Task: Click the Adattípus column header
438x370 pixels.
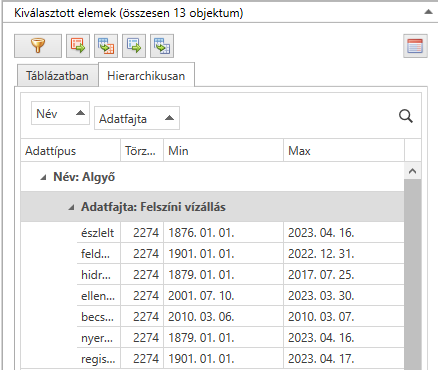Action: [x=70, y=151]
